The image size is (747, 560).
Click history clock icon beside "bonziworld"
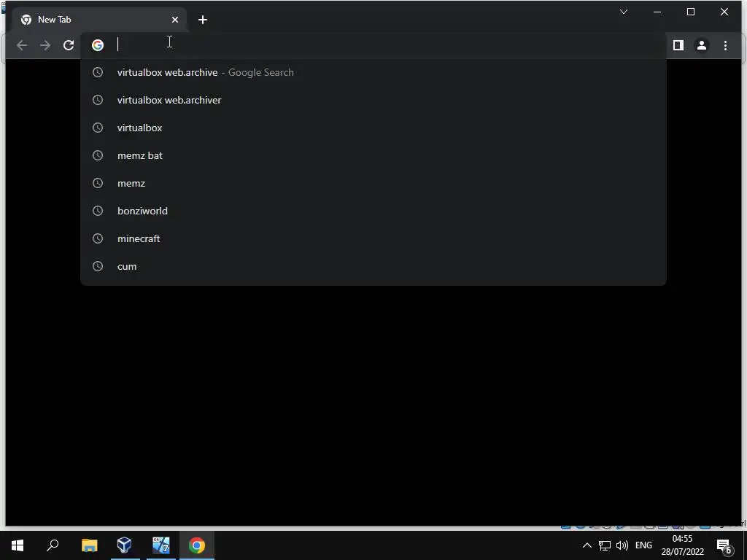click(x=98, y=211)
